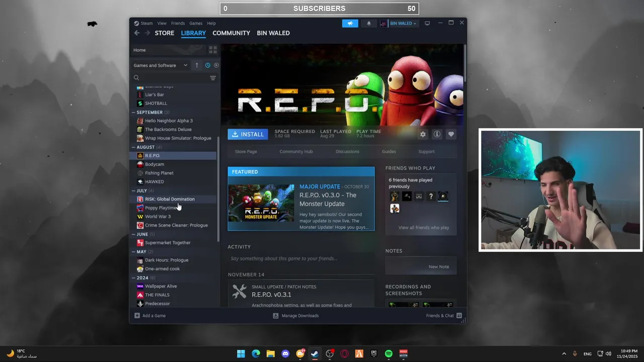
Task: Click the INSTALL button
Action: (x=248, y=134)
